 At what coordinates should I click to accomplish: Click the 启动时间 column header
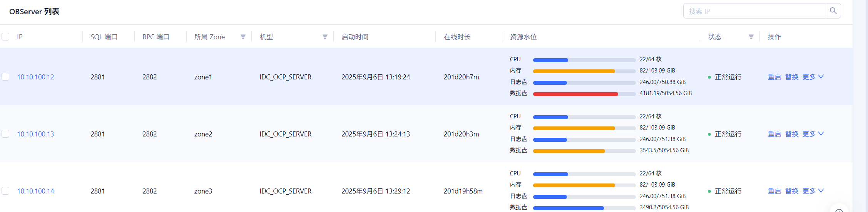[355, 37]
